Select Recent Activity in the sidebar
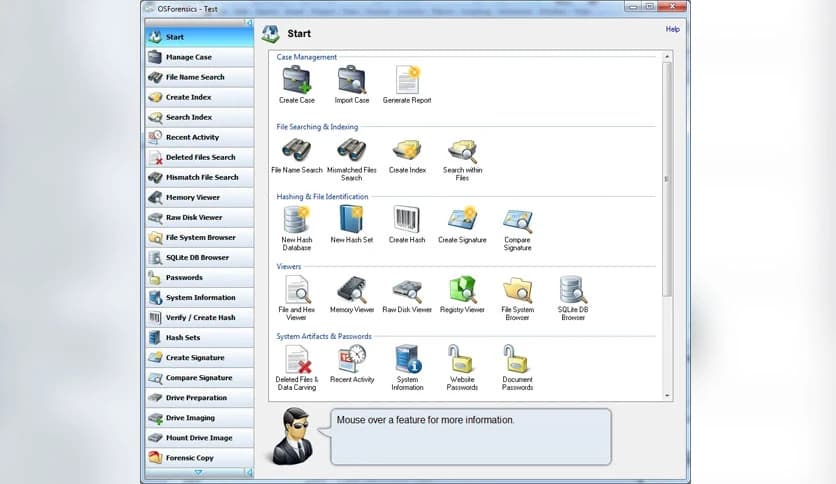 pyautogui.click(x=199, y=137)
